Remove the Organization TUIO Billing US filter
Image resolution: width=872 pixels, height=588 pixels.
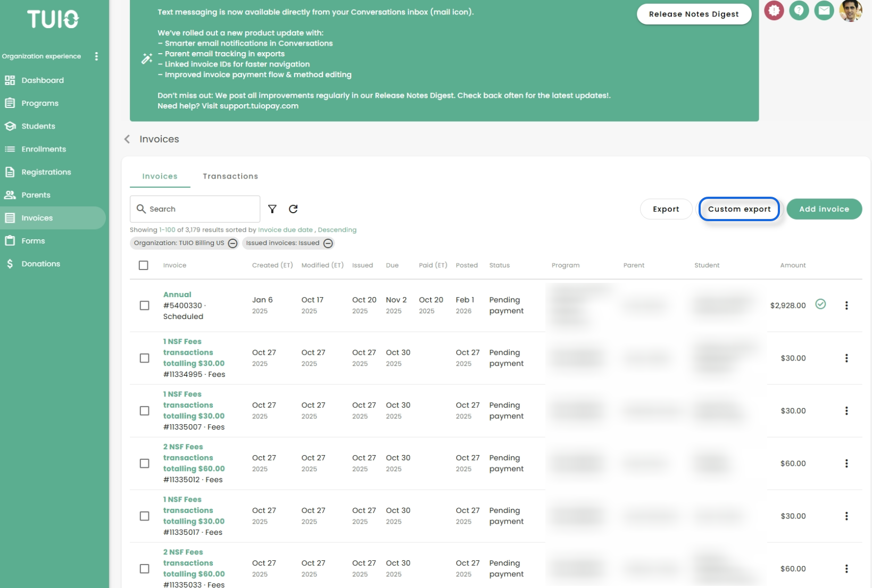tap(232, 243)
